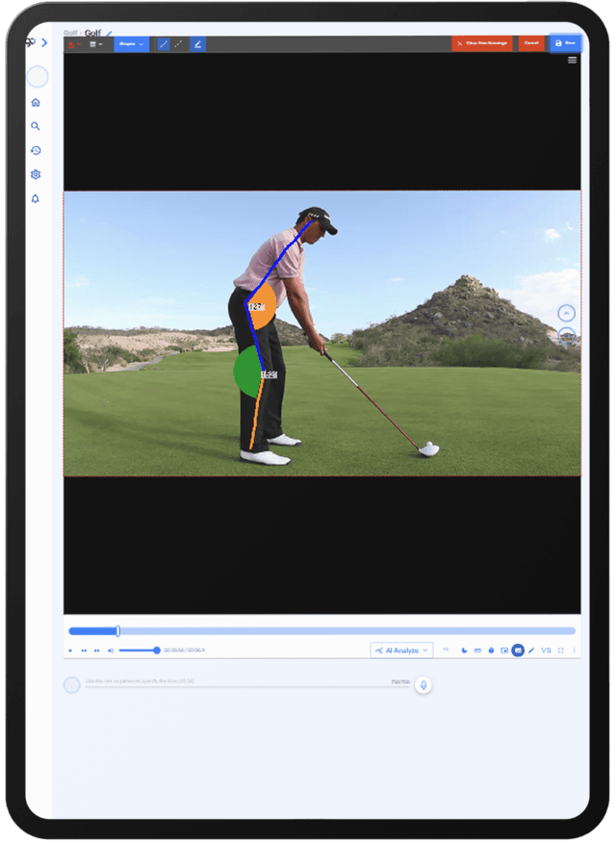Select the angle measurement tool

197,44
